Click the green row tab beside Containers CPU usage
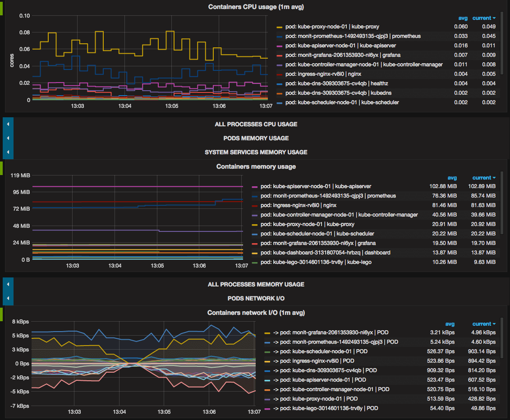Screen dimensions: 510x420 point(1,8)
